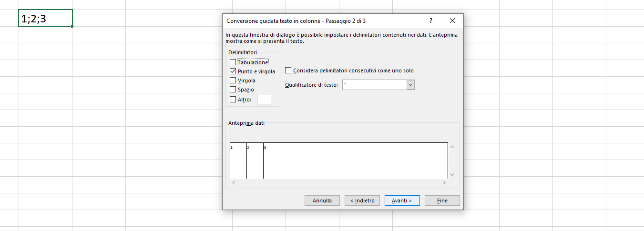644x231 pixels.
Task: Uncheck the Punto e virgola checkbox
Action: [x=233, y=71]
